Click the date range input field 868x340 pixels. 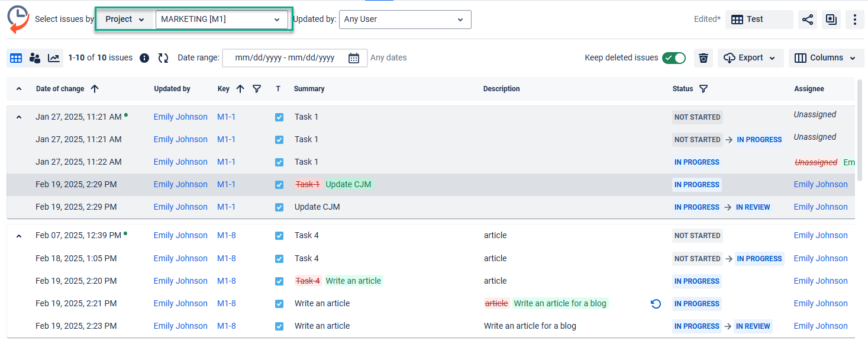point(286,58)
